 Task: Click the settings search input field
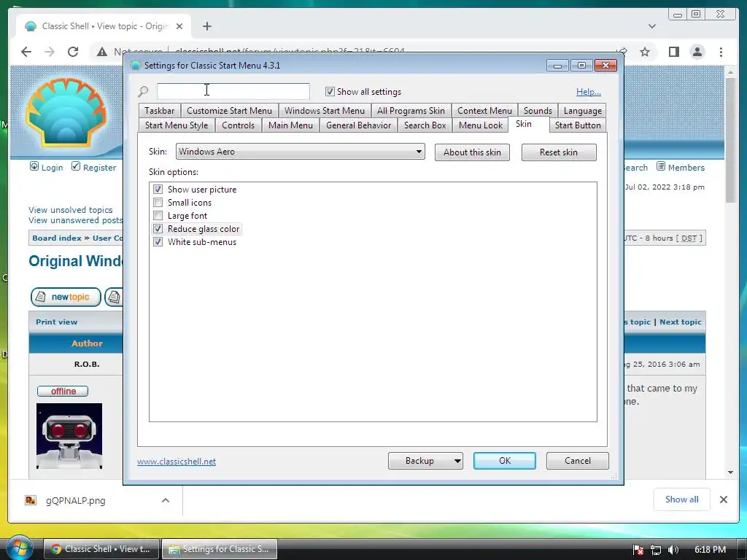[233, 91]
